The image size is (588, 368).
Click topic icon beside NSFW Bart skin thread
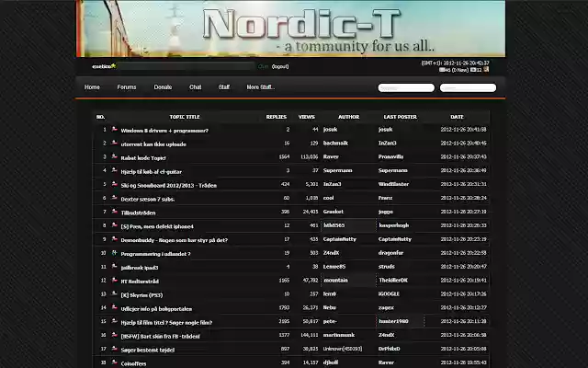(114, 335)
